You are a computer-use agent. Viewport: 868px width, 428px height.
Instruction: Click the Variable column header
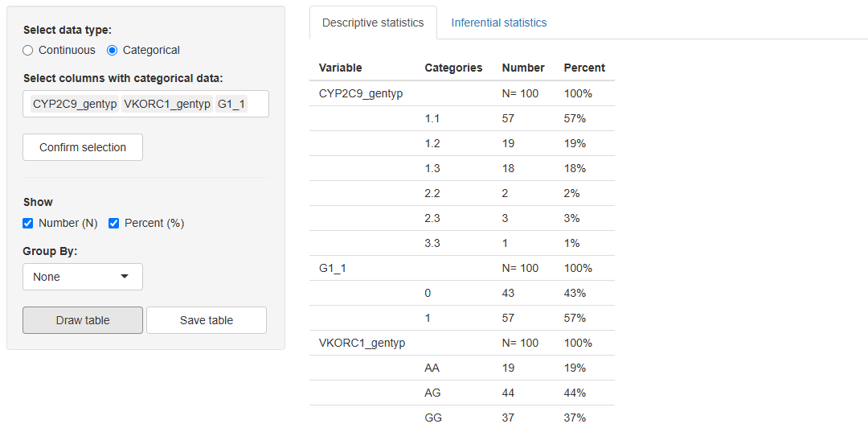point(341,68)
